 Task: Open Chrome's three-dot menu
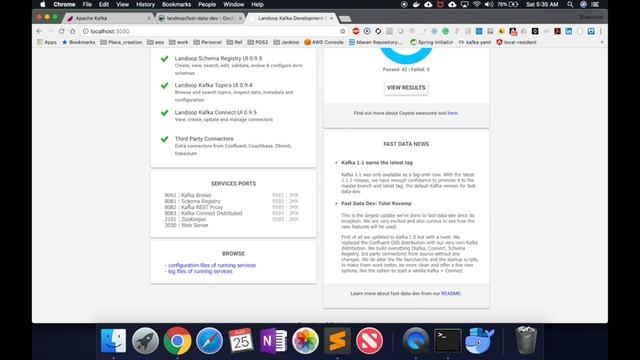(x=601, y=31)
